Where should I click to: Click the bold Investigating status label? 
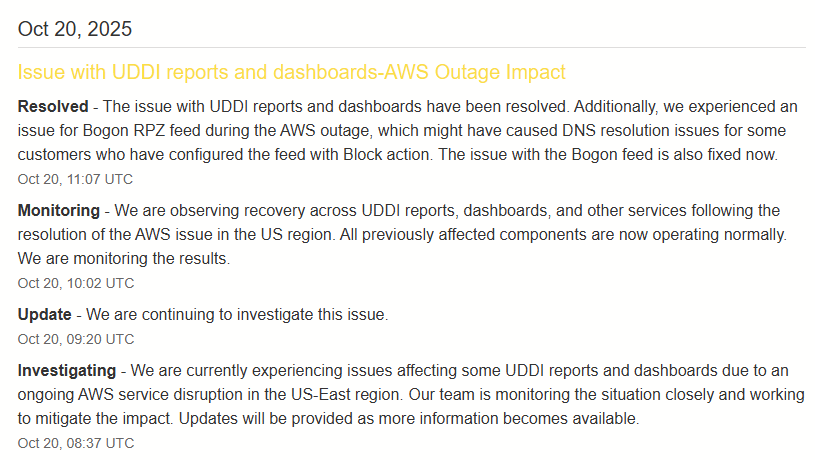(66, 370)
